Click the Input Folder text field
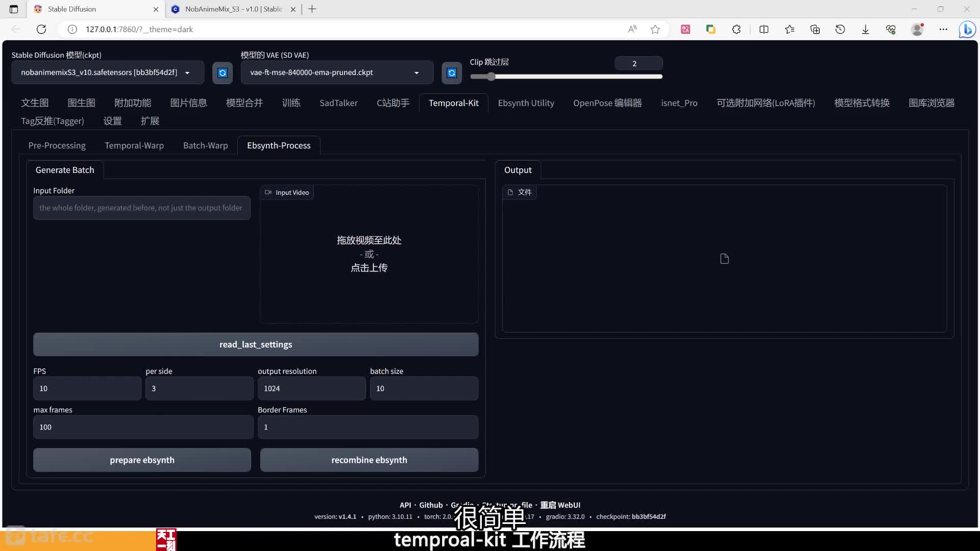Image resolution: width=980 pixels, height=551 pixels. tap(142, 208)
